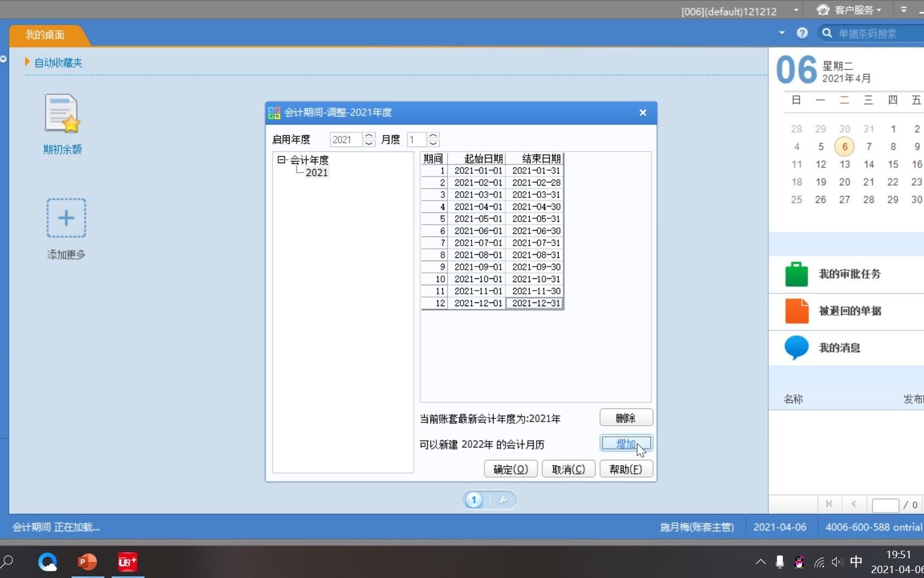This screenshot has height=578, width=924.
Task: Select 2021 in the 会计年度 tree
Action: point(317,172)
